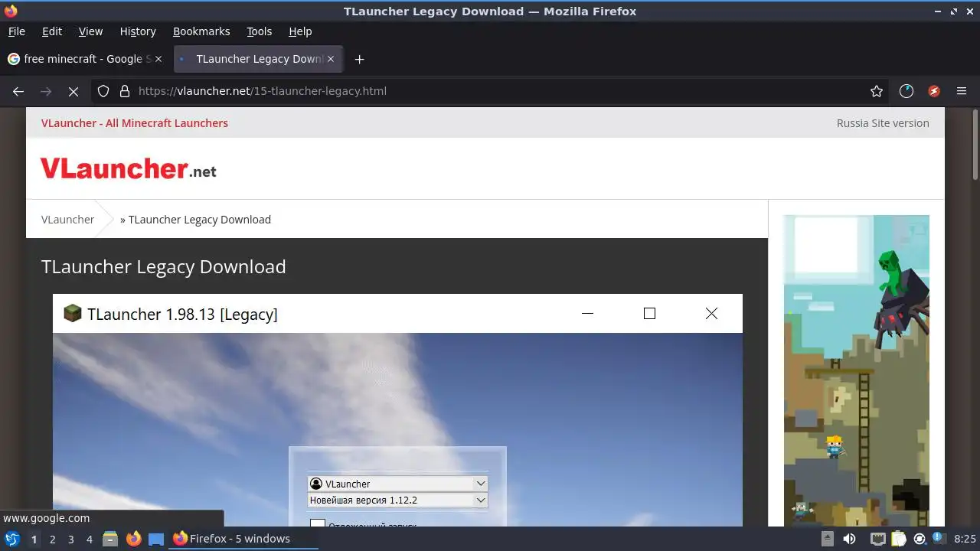Click the TLauncher 1.98.13 [Legacy] title text
This screenshot has height=551, width=980.
(x=182, y=314)
